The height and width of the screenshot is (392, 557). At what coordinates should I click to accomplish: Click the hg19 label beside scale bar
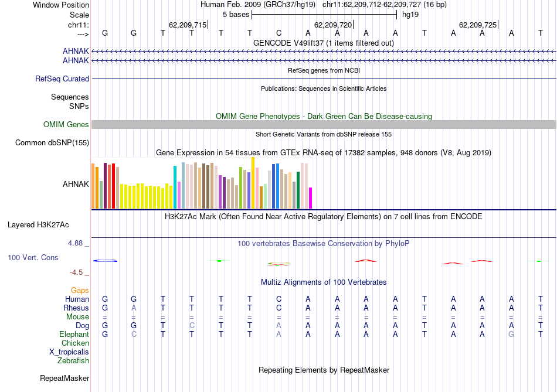tap(410, 15)
